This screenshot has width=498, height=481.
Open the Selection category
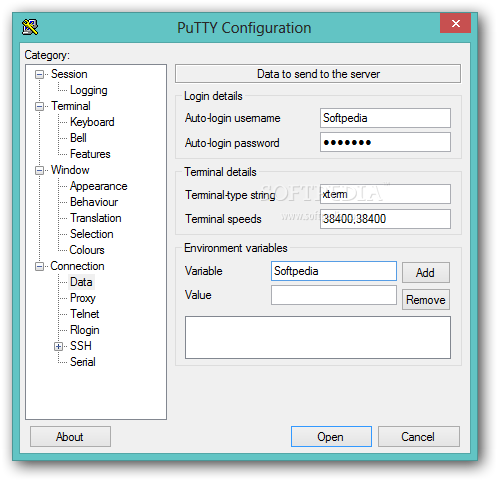click(92, 234)
